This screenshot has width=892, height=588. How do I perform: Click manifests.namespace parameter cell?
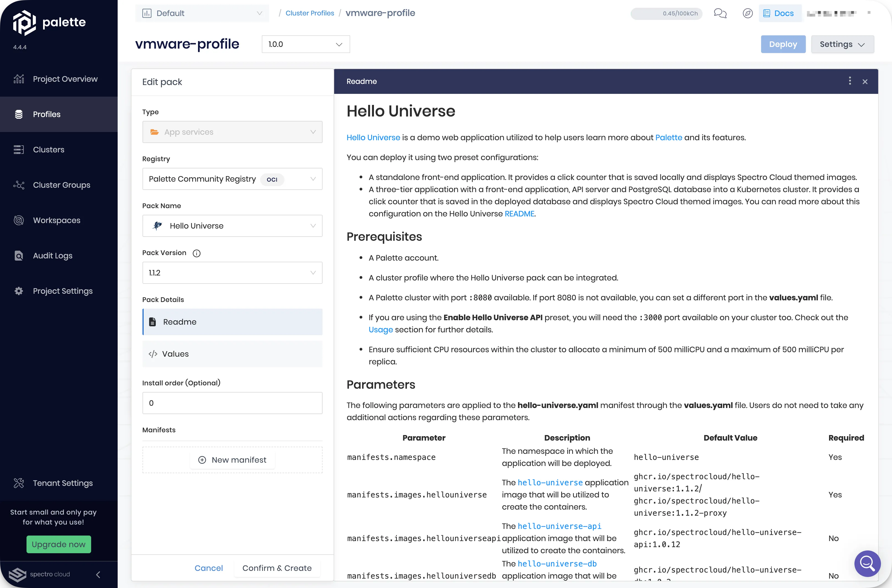[391, 457]
